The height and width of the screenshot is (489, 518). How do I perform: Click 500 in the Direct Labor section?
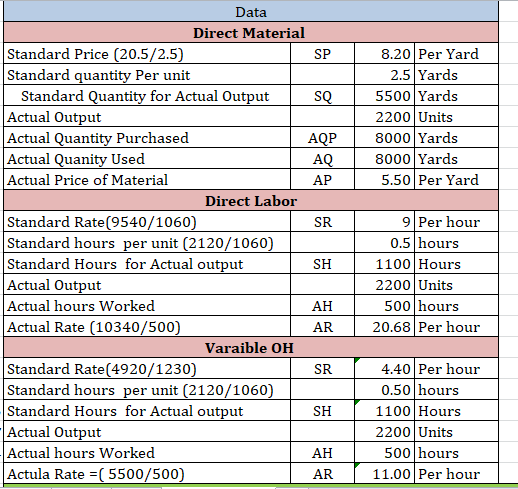(x=385, y=306)
